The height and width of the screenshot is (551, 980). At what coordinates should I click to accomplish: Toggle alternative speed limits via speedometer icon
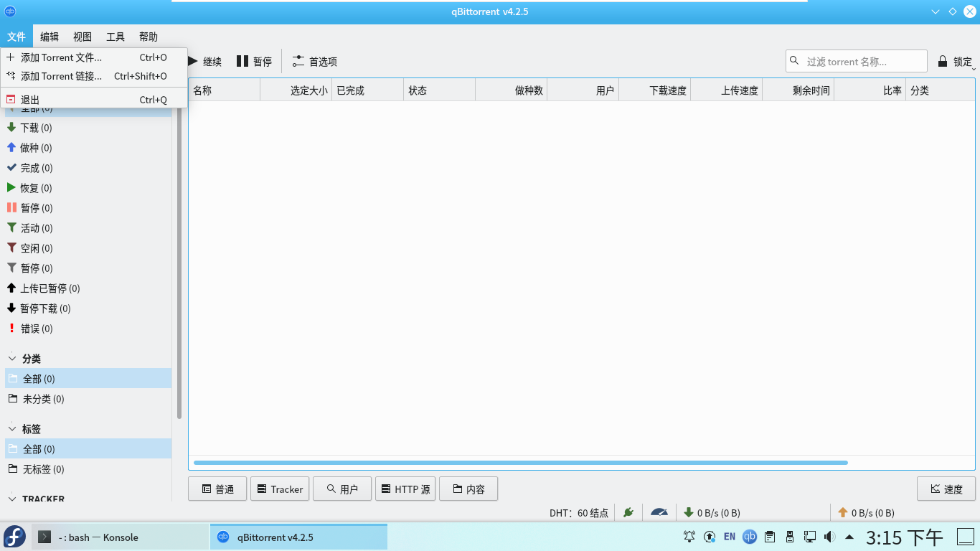click(x=659, y=512)
